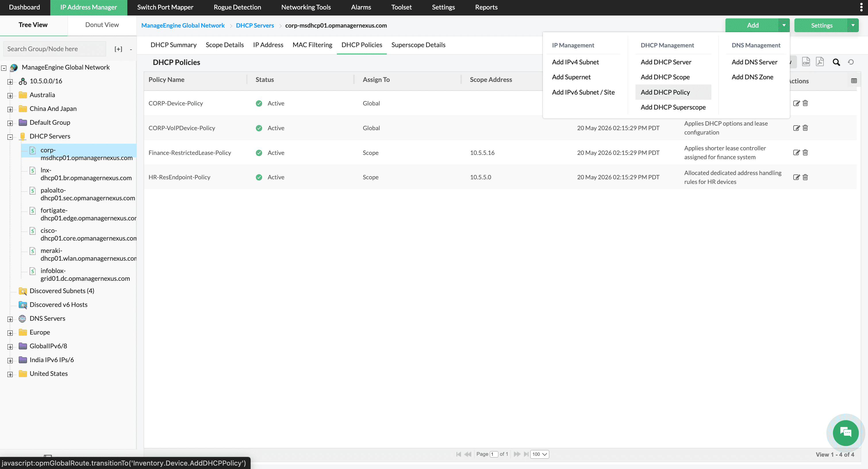Expand the China And Japan node
Screen dimensions: 868x469
pyautogui.click(x=10, y=109)
